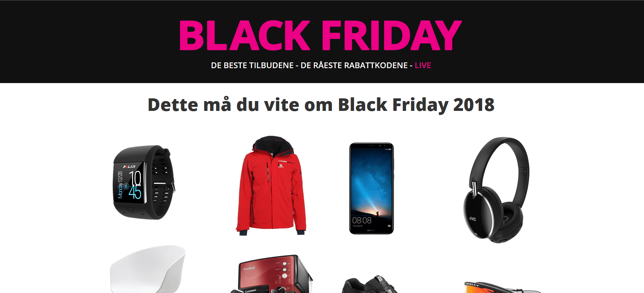Click the camera icon on phone lockscreen
644x293 pixels.
coord(389,226)
